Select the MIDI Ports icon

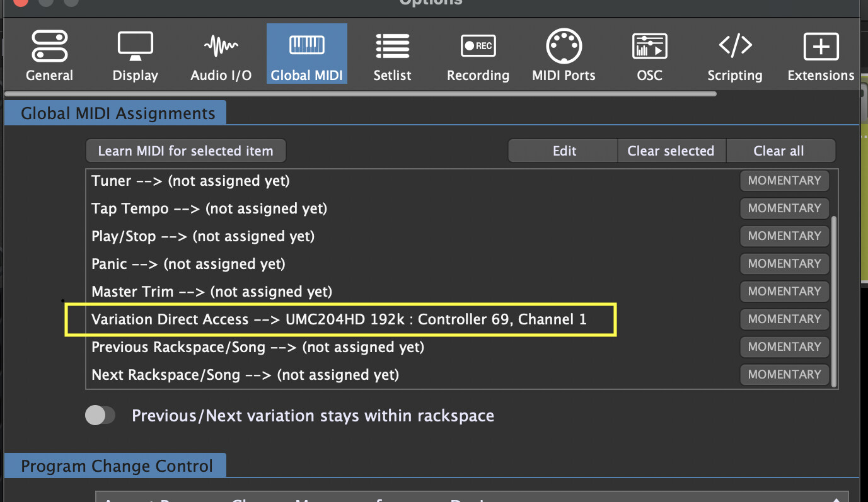(x=564, y=47)
